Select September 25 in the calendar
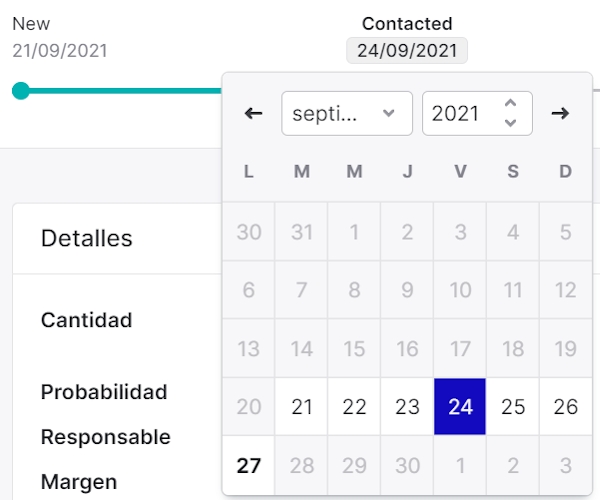 click(513, 407)
